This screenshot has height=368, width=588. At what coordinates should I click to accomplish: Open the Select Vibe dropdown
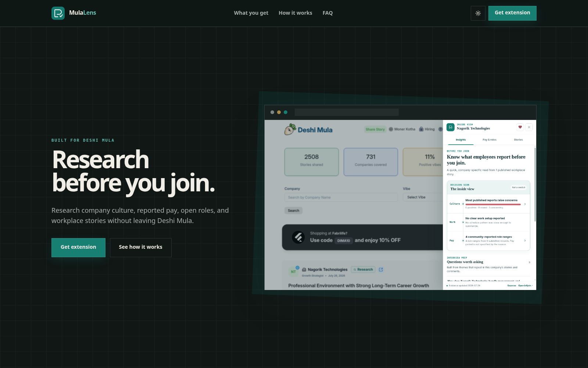(x=423, y=198)
